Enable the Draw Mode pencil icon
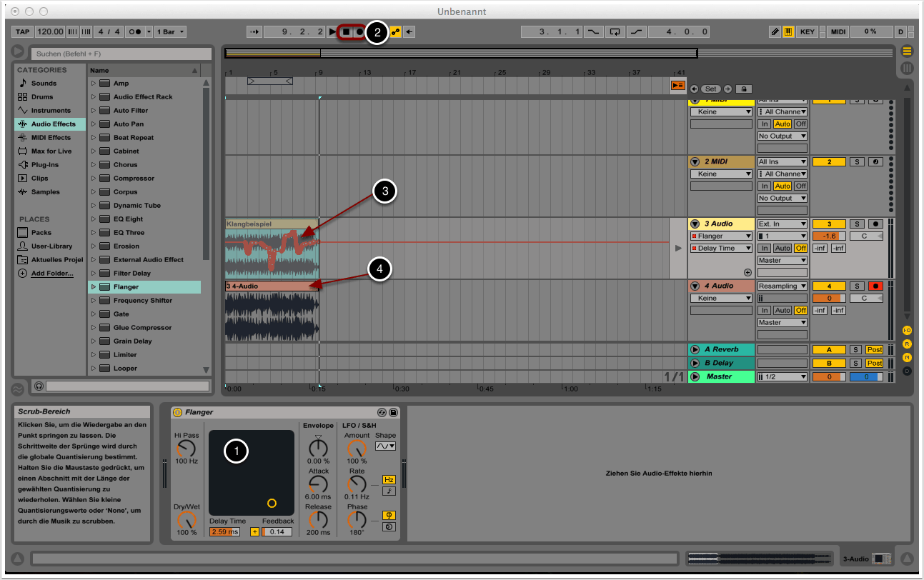The height and width of the screenshot is (580, 924). point(775,31)
